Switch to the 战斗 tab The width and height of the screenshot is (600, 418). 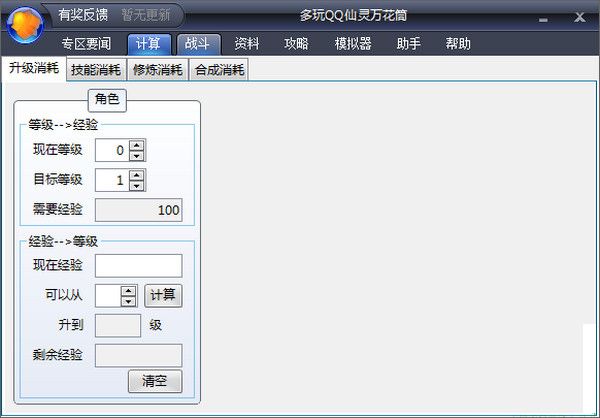198,44
